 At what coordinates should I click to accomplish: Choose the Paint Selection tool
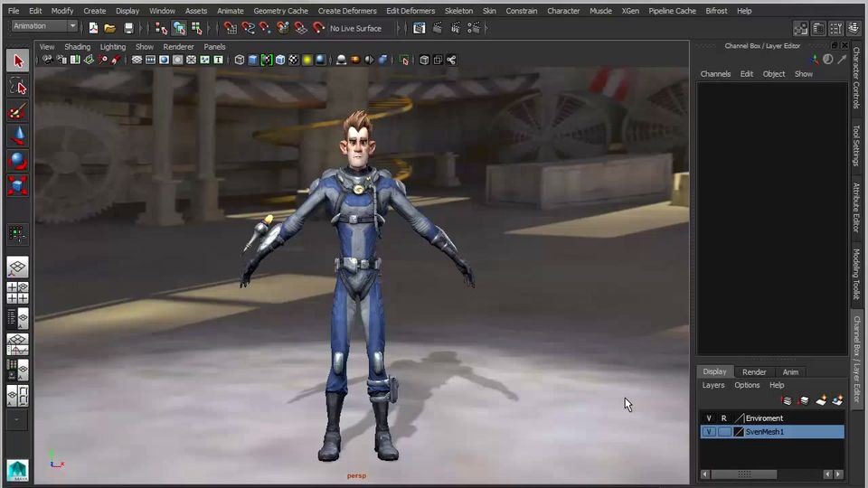click(x=18, y=112)
